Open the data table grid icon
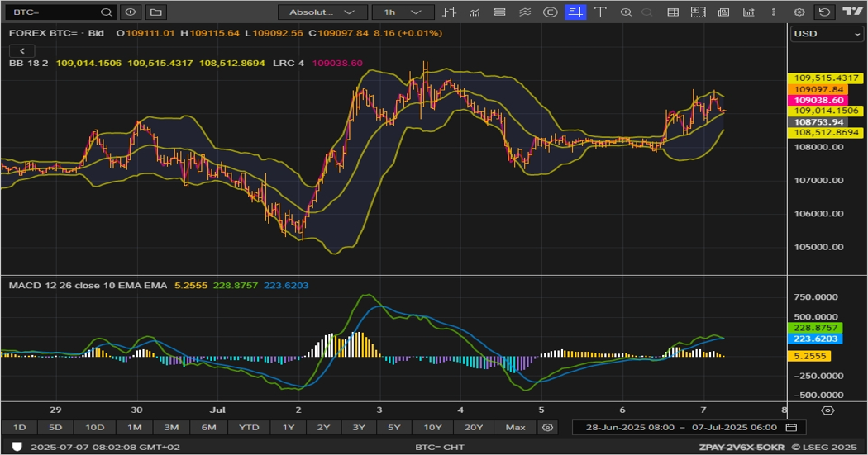Image resolution: width=868 pixels, height=455 pixels. [673, 12]
